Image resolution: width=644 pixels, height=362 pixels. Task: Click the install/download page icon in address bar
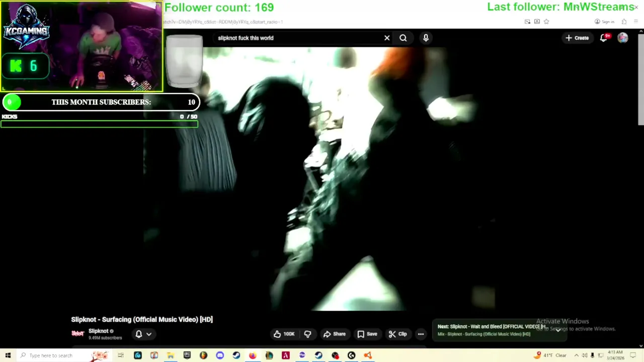[537, 22]
